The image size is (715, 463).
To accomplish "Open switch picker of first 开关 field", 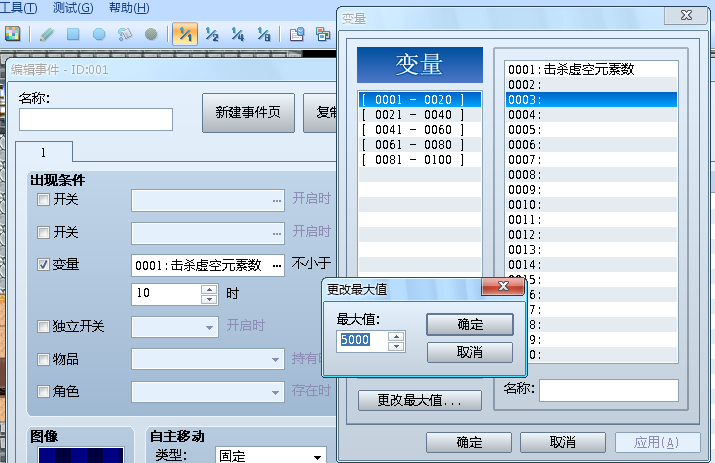I will [277, 201].
